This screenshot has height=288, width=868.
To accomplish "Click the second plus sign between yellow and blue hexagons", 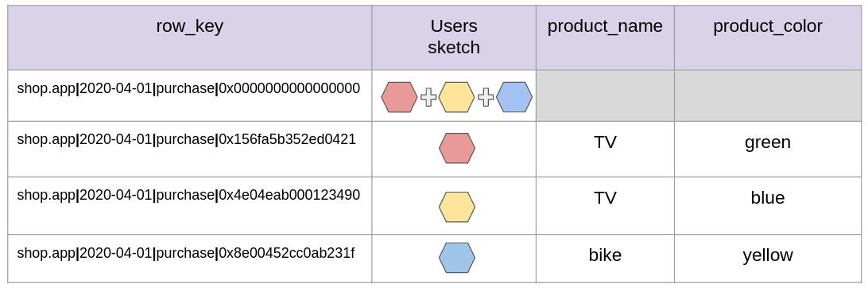I will tap(486, 98).
